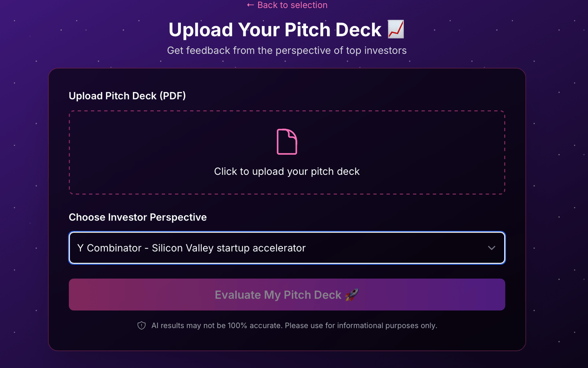
Task: Click the 'Get feedback from top investors' subtitle
Action: (x=287, y=50)
